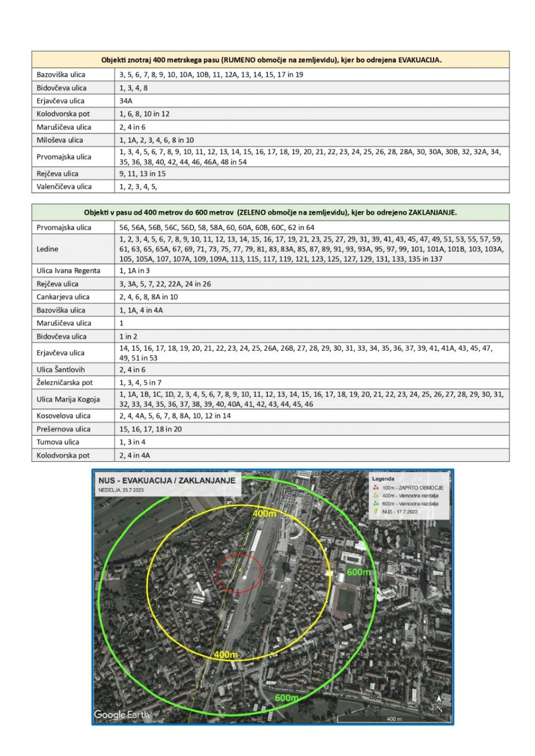Click the Tumova ulica row label
Screen dimensions: 535x756
click(x=58, y=442)
